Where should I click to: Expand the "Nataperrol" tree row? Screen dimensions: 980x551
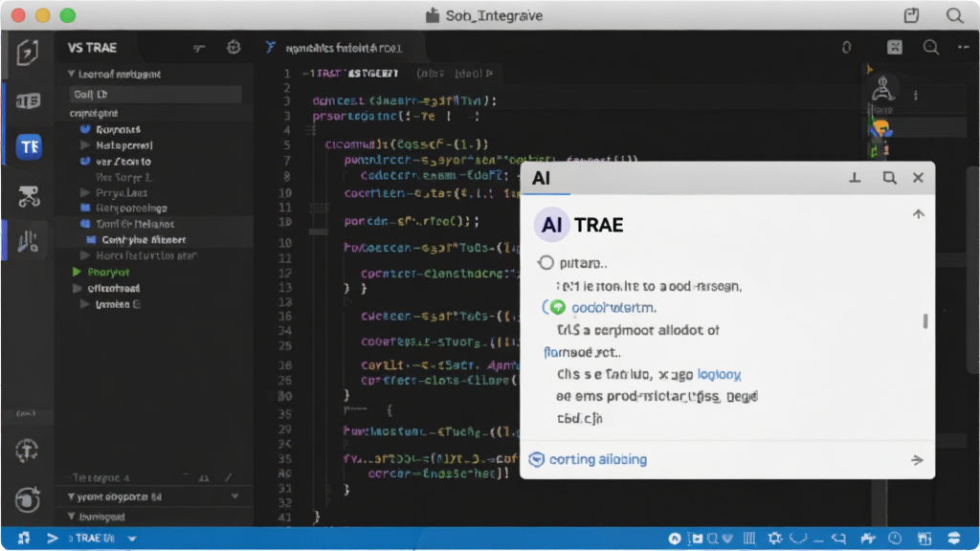(x=85, y=145)
